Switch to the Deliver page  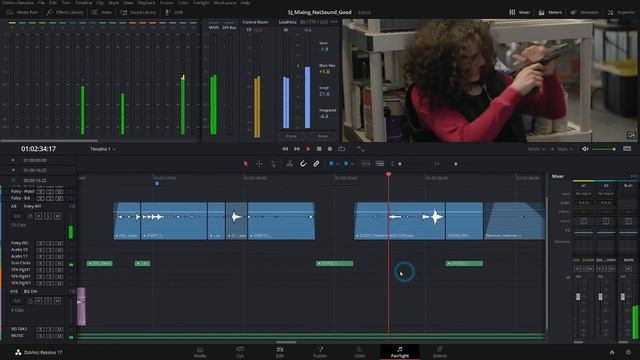point(440,352)
